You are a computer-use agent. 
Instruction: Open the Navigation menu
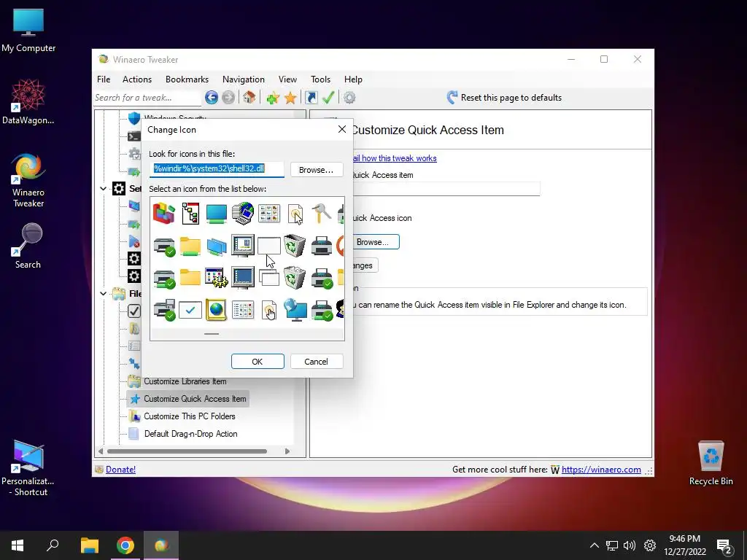click(244, 79)
